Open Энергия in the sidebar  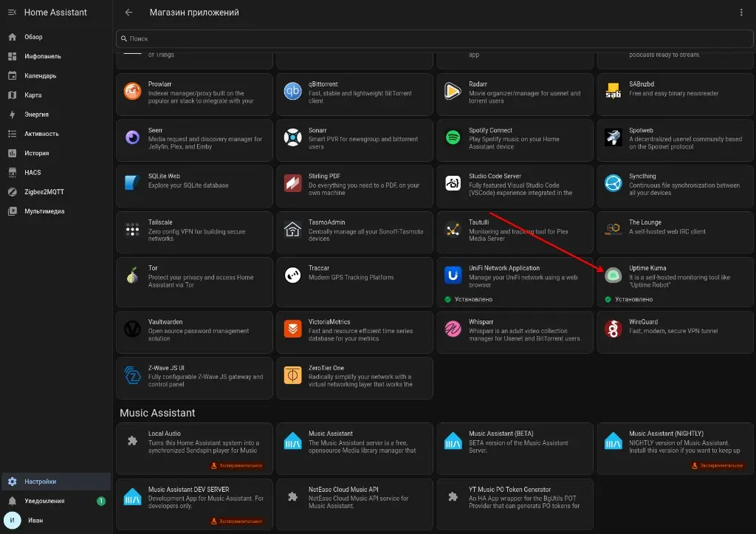(56, 114)
